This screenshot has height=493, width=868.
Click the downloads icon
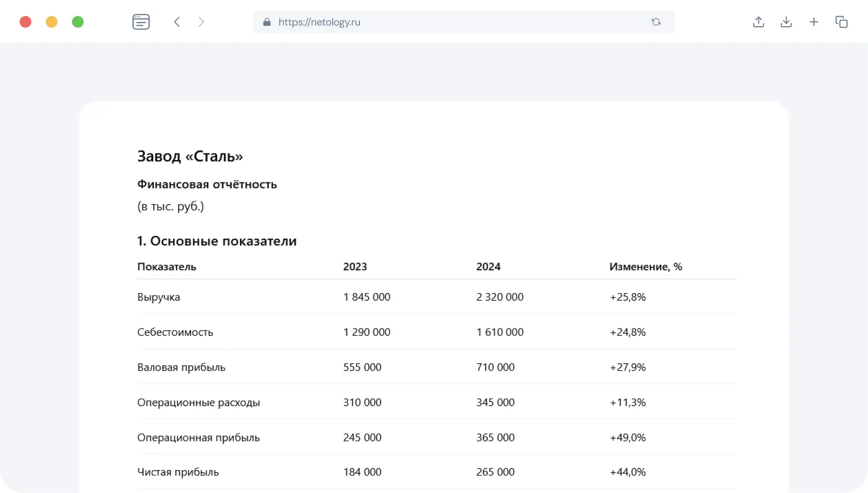click(x=786, y=22)
